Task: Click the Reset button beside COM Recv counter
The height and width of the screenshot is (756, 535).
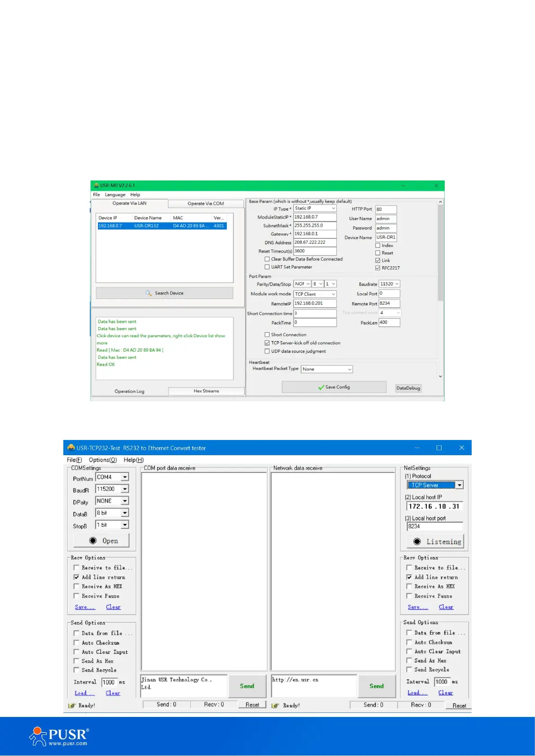Action: (x=252, y=705)
